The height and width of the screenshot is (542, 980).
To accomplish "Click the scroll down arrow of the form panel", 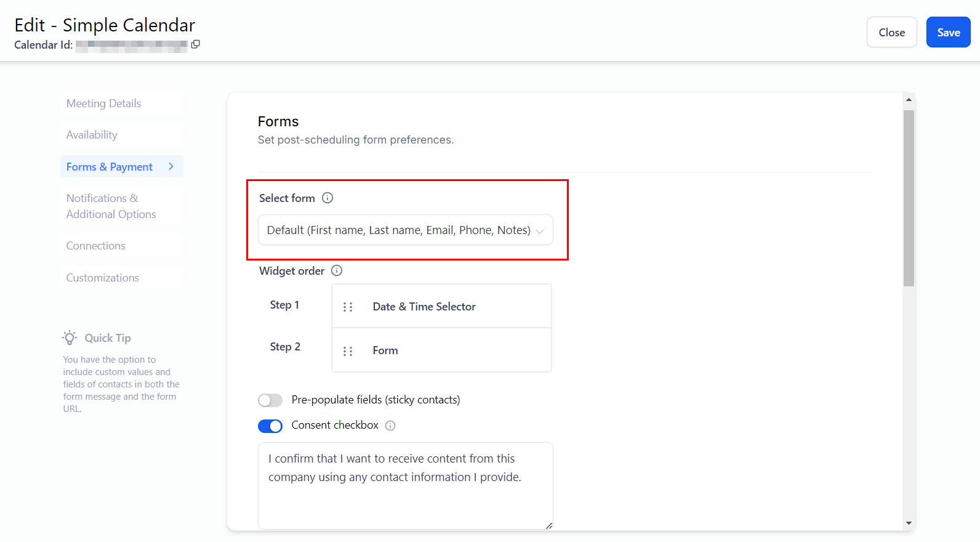I will [909, 524].
